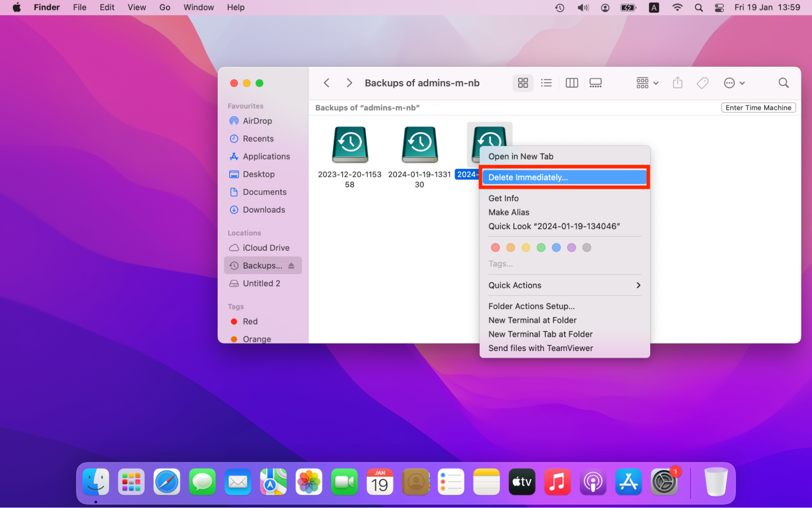Viewport: 812px width, 508px height.
Task: Choose Quick Look "2024-01-19-134046"
Action: coord(565,226)
